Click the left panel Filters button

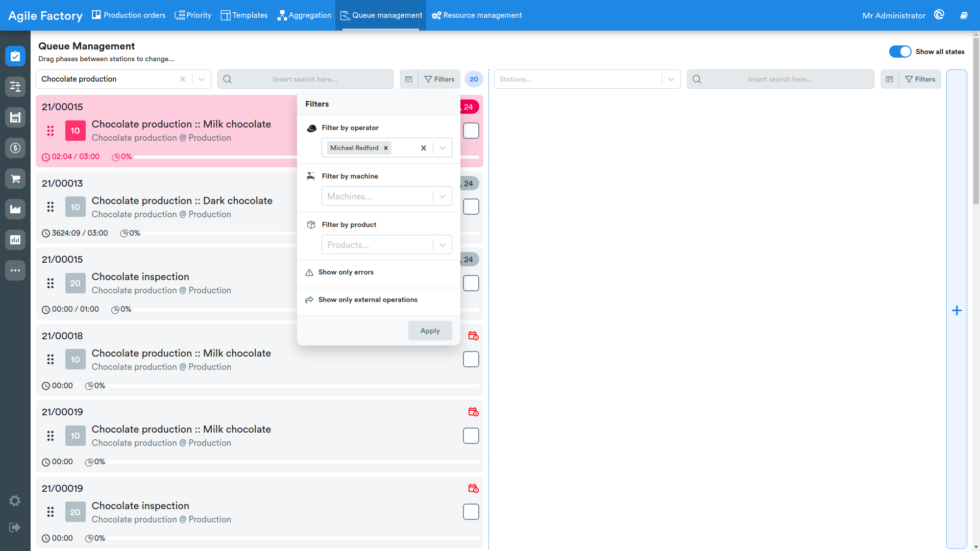pyautogui.click(x=439, y=79)
